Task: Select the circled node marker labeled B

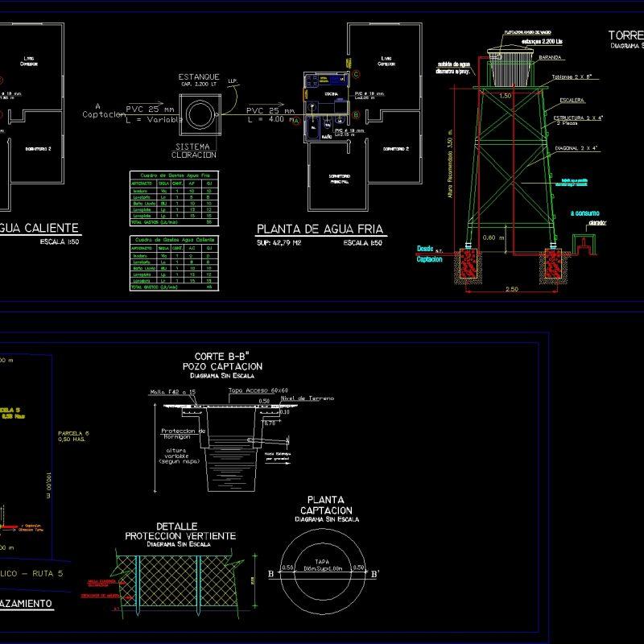Action: [x=356, y=114]
